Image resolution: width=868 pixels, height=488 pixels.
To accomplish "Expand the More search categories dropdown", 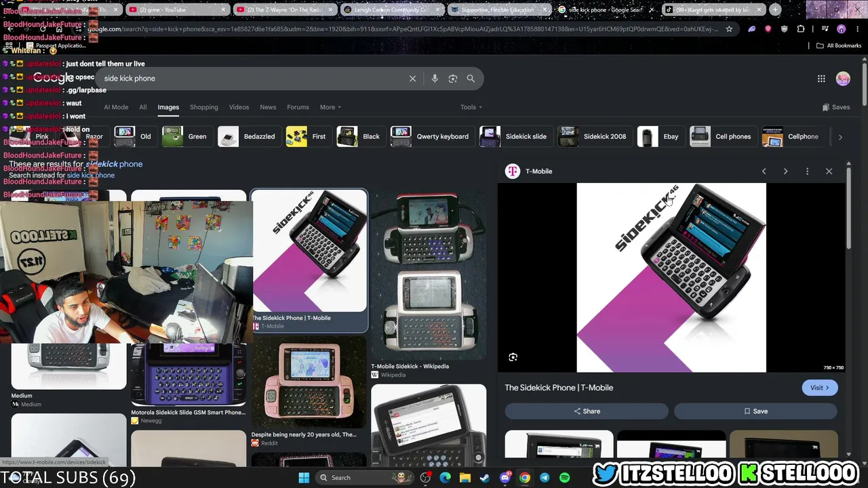I will [330, 107].
